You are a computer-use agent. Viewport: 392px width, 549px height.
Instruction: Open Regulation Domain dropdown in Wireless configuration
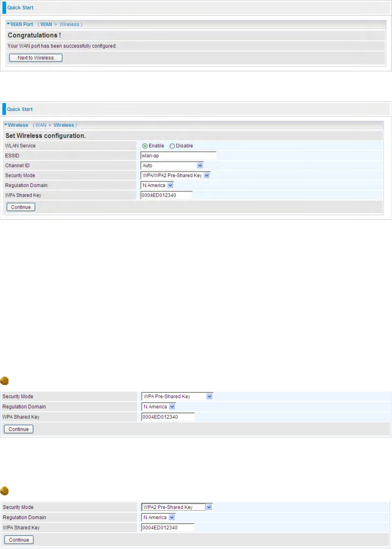[x=157, y=185]
